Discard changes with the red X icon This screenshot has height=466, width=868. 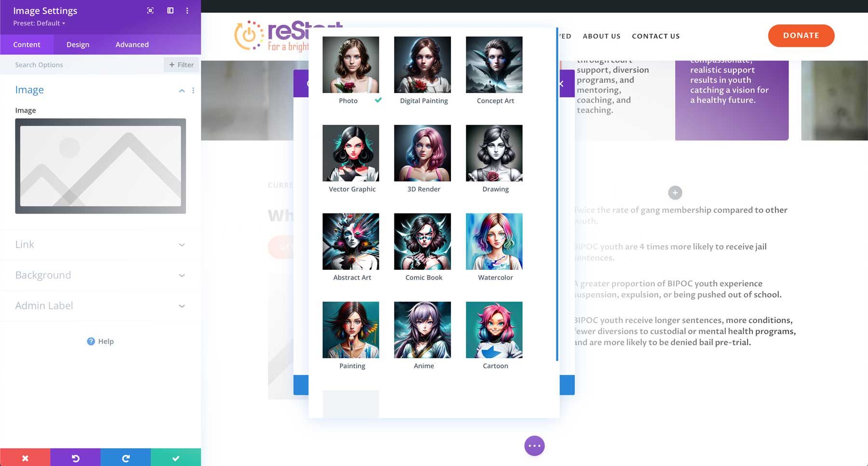pyautogui.click(x=25, y=457)
